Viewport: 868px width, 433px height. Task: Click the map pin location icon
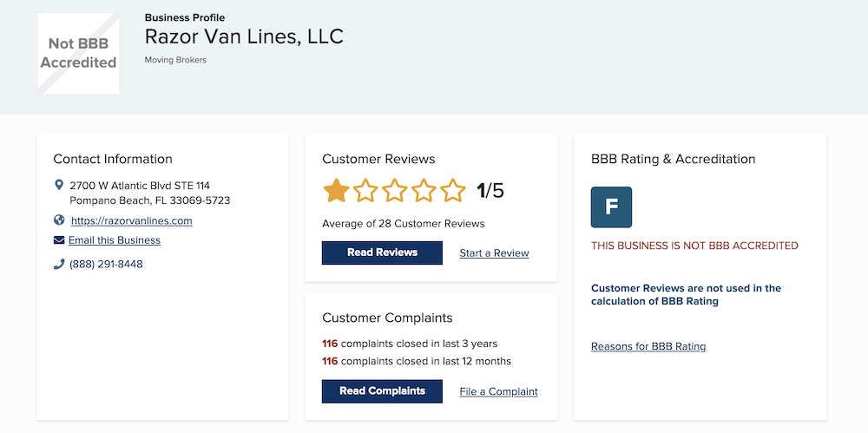coord(59,186)
